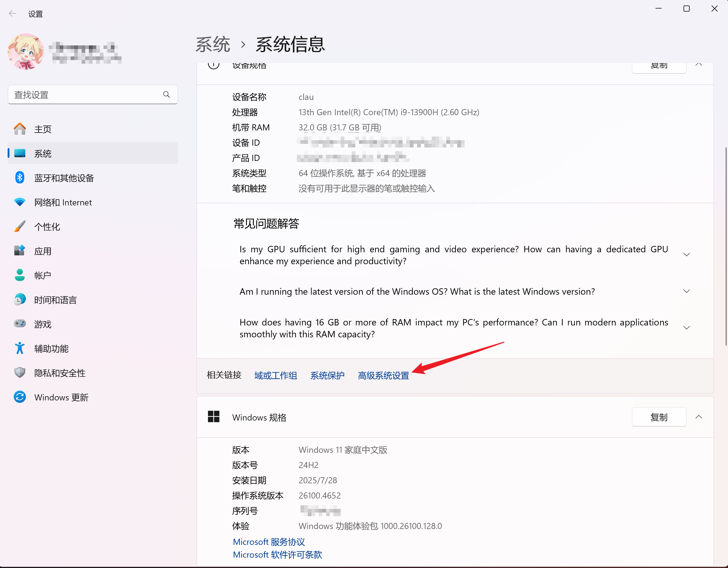Open Personalization (个性化) paintbrush icon
This screenshot has height=568, width=728.
tap(20, 226)
